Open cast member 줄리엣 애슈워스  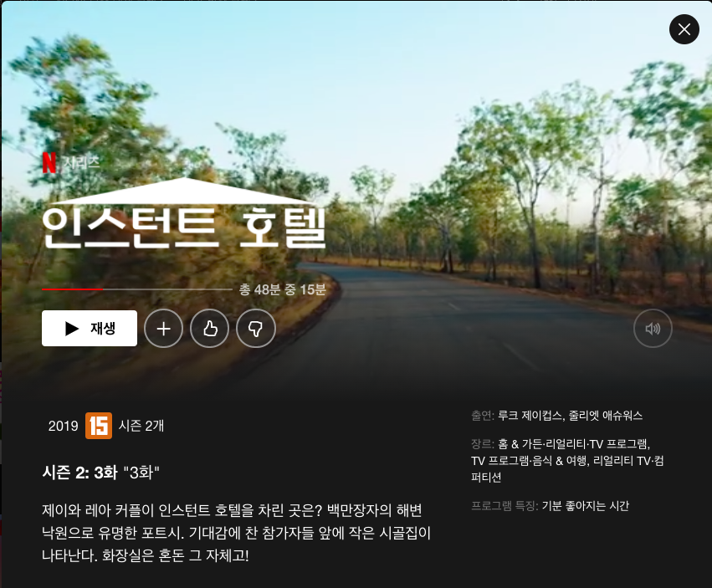point(605,416)
